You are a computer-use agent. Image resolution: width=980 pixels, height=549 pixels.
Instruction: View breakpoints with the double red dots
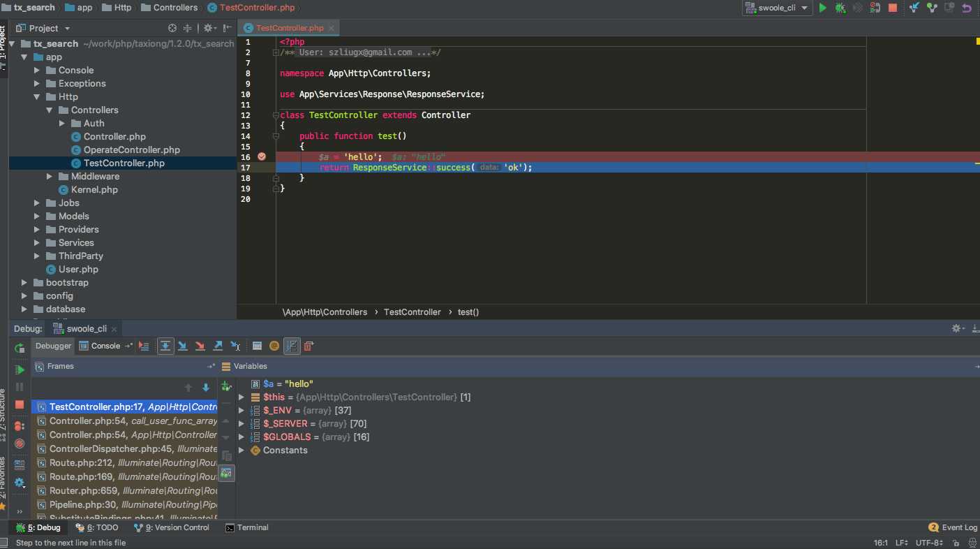coord(20,426)
